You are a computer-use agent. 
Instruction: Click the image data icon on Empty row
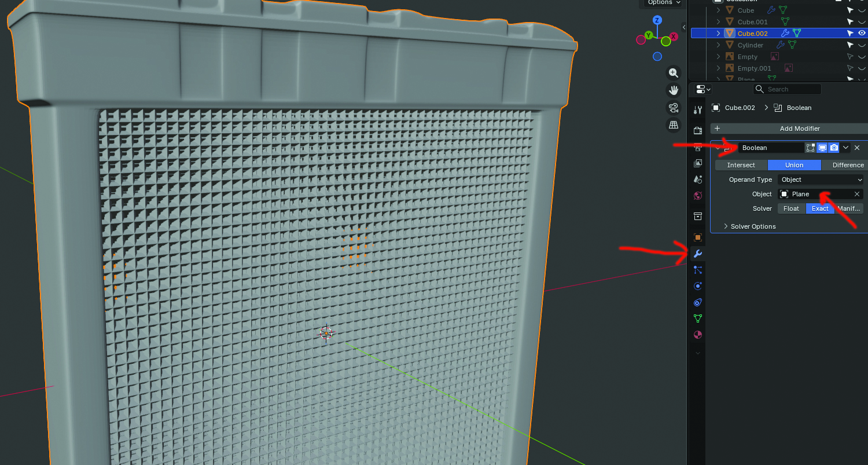pyautogui.click(x=774, y=57)
